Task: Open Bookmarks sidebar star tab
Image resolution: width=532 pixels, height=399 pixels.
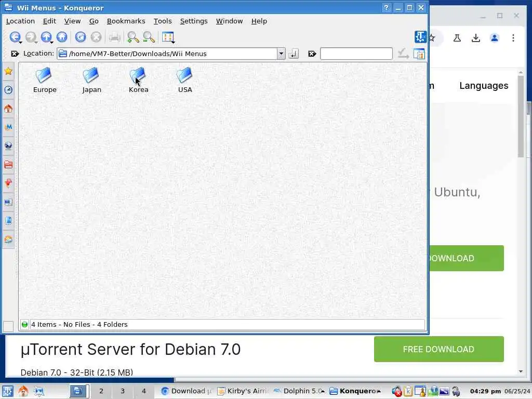Action: (x=8, y=71)
